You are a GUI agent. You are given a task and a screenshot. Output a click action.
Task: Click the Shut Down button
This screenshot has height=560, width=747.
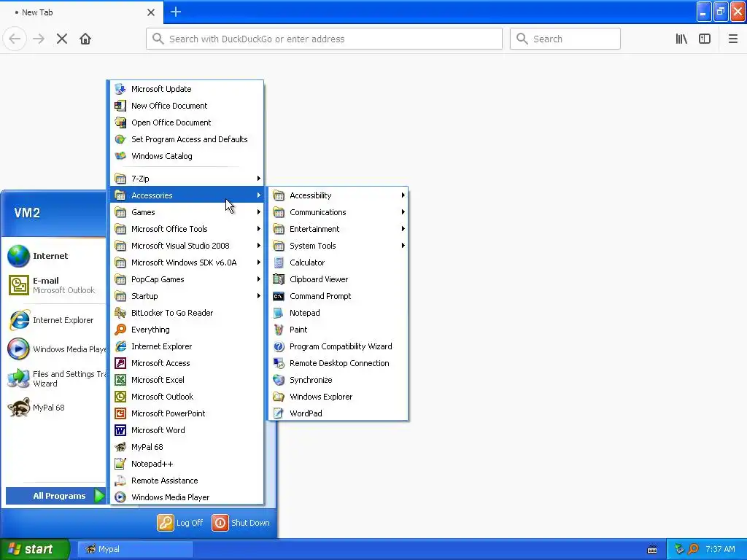[x=241, y=523]
